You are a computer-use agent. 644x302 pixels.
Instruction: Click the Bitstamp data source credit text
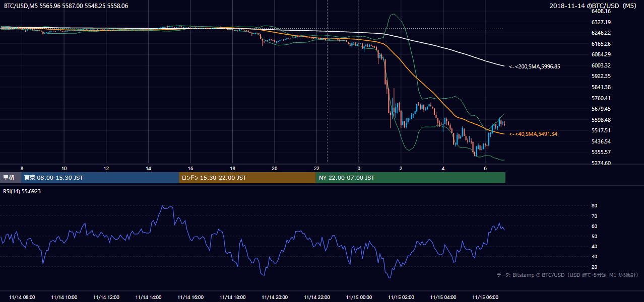click(567, 275)
